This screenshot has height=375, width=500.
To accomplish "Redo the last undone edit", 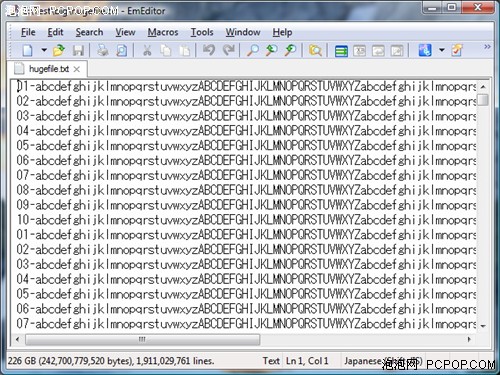I will (x=228, y=51).
